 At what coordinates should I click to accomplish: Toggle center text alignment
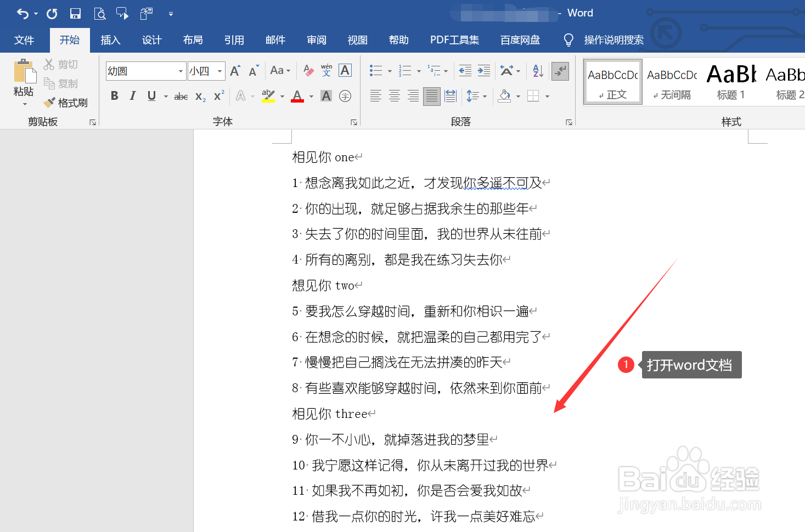click(x=394, y=95)
